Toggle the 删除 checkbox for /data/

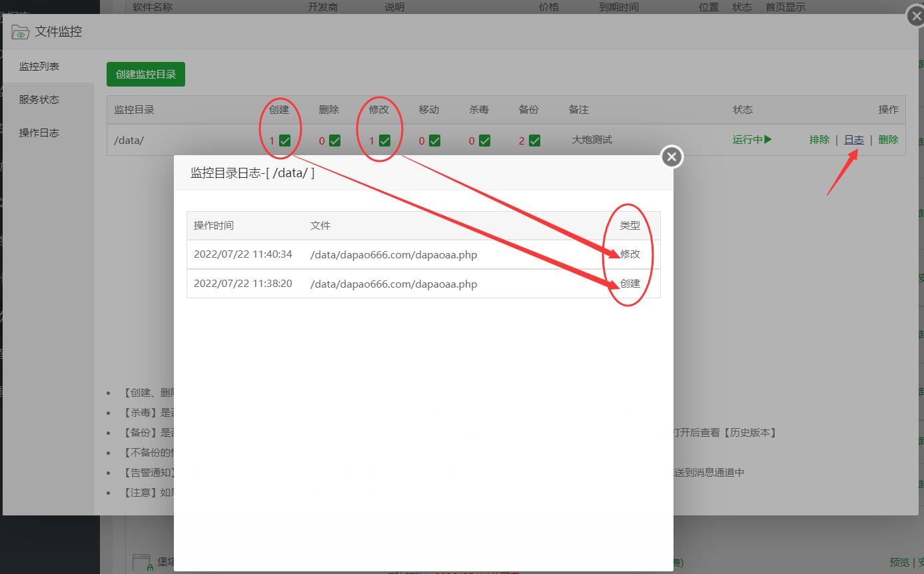tap(335, 141)
